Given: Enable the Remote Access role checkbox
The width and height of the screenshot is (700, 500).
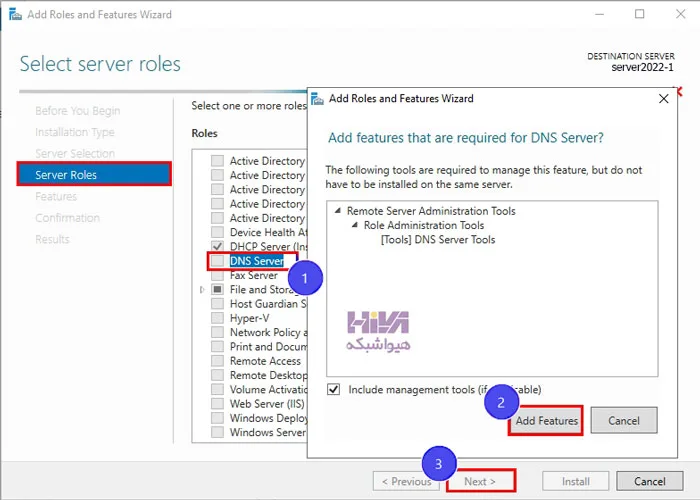Looking at the screenshot, I should tap(217, 361).
